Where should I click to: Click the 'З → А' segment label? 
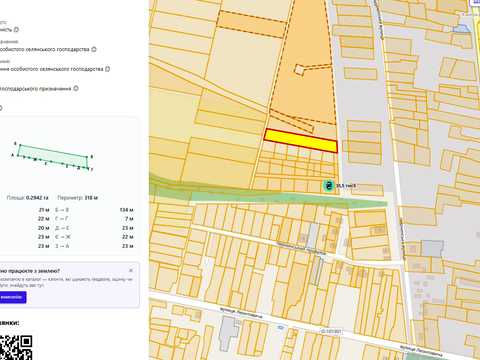(62, 246)
